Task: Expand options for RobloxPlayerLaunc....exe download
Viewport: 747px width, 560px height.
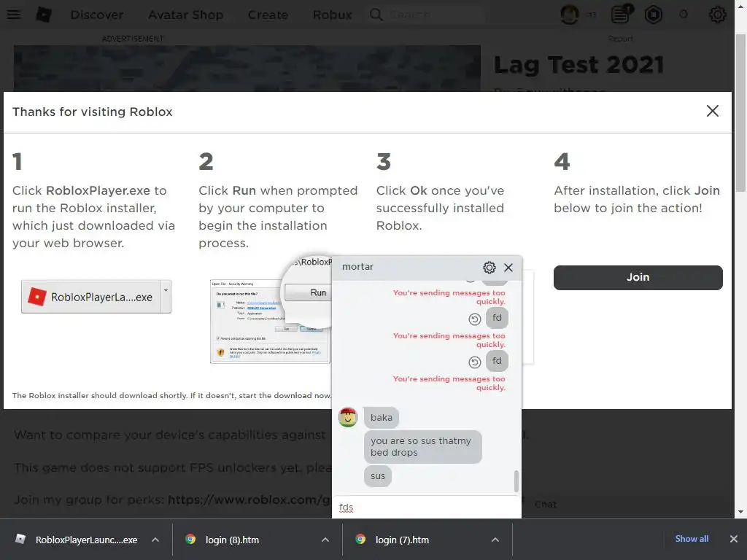Action: pos(155,540)
